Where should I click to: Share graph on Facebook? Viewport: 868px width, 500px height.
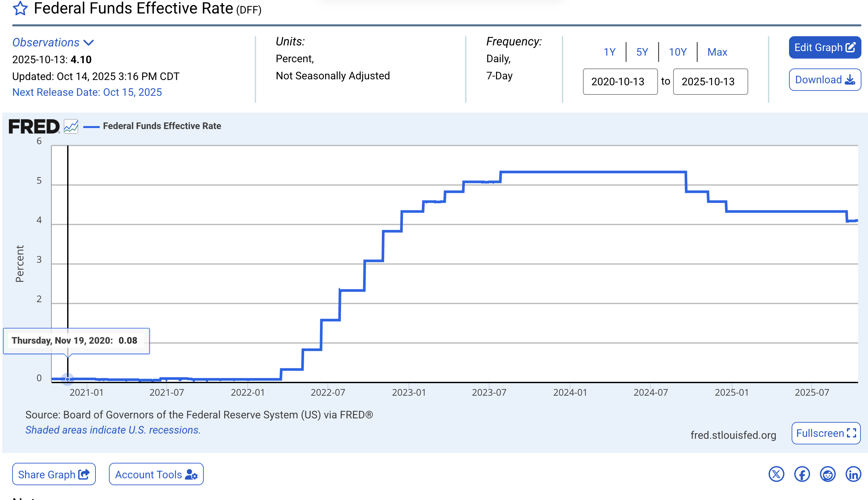[x=802, y=474]
